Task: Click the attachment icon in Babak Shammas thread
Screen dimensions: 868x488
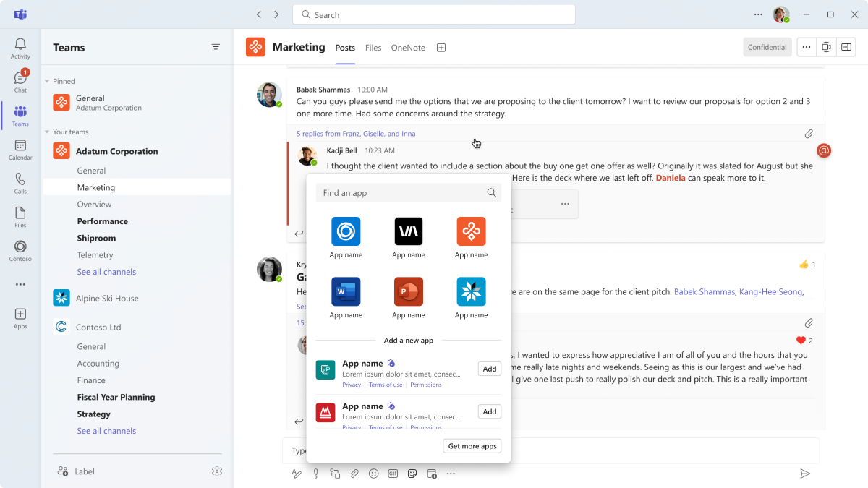Action: [x=809, y=134]
